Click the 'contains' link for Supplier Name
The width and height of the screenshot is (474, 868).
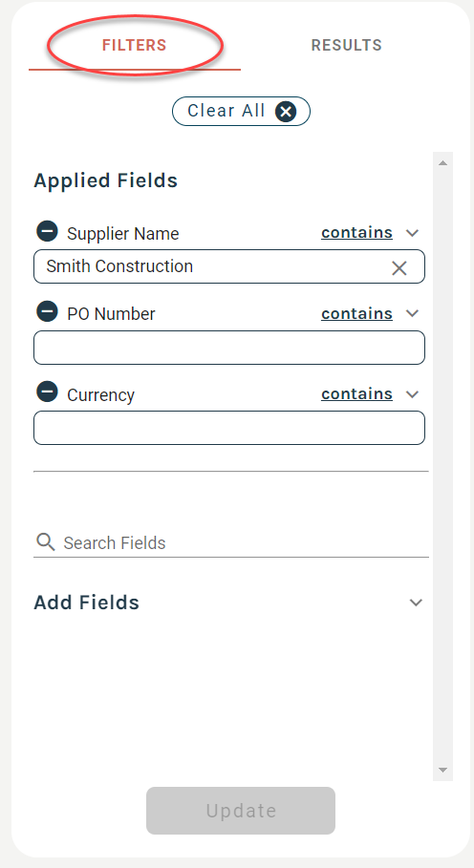coord(357,232)
